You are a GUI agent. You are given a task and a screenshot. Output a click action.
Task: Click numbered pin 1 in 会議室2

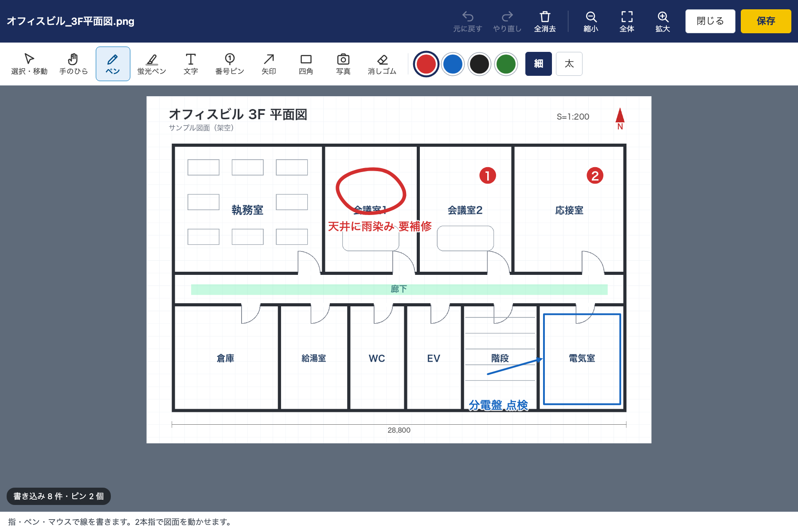[x=488, y=176]
